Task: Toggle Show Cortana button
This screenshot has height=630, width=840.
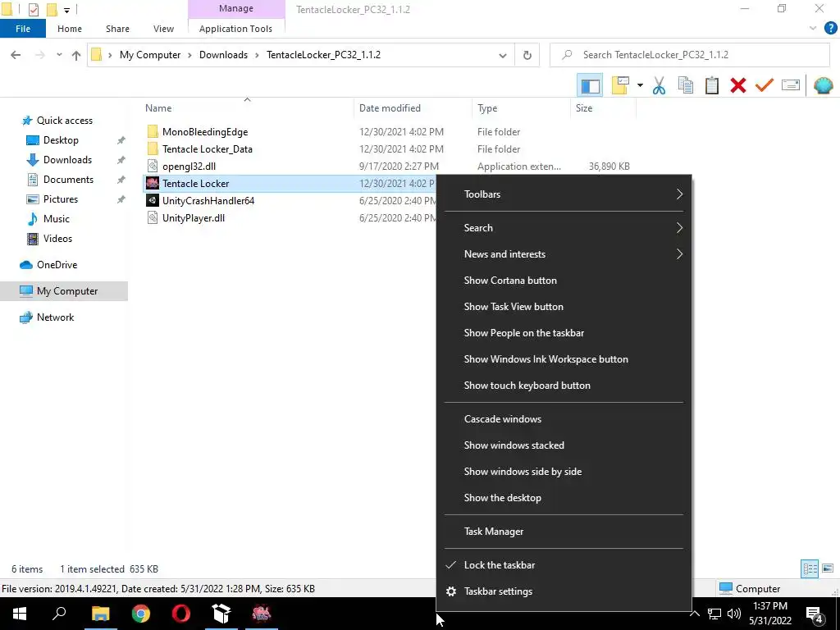Action: click(564, 281)
